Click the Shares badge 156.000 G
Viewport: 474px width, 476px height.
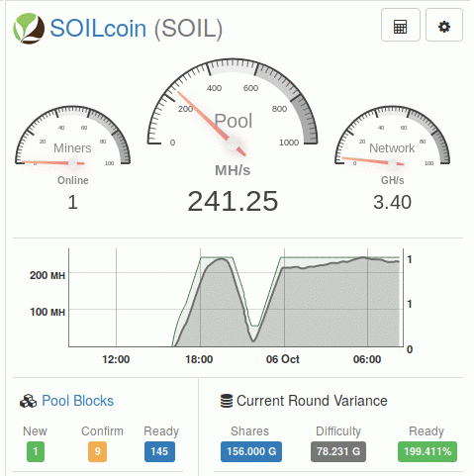[x=251, y=451]
